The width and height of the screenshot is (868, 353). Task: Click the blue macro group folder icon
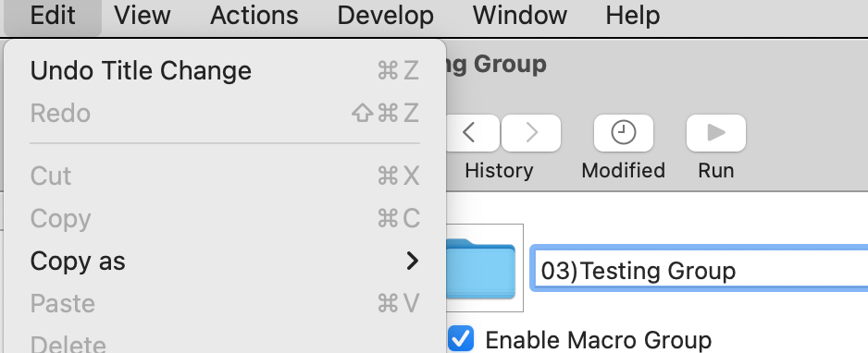tap(480, 268)
